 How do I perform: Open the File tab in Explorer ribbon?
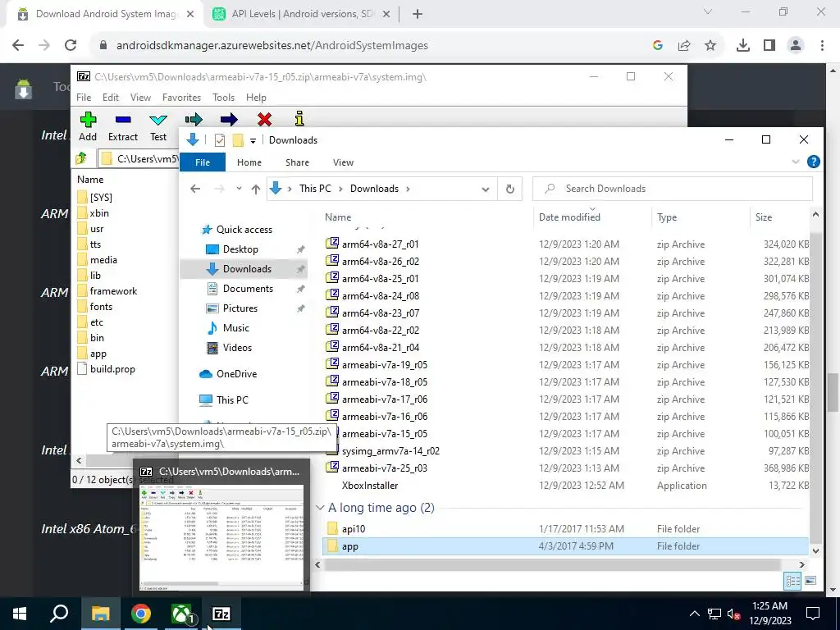point(203,162)
